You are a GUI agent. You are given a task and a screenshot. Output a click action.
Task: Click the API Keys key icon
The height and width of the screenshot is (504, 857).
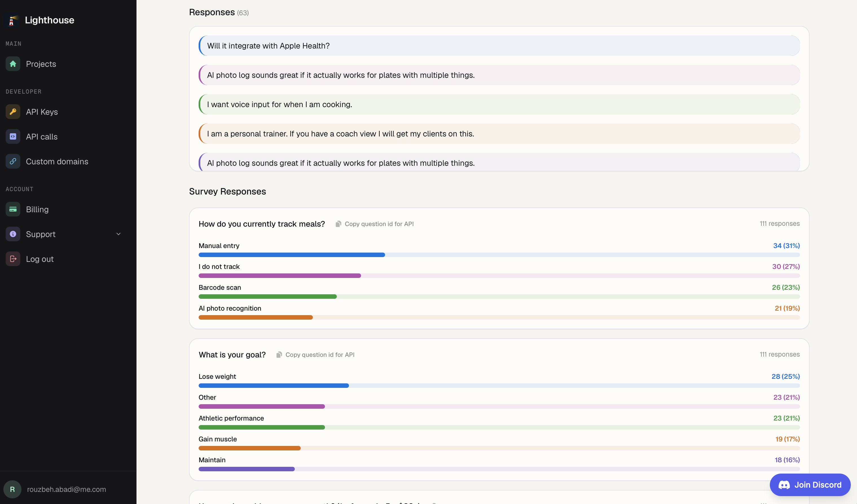[x=13, y=112]
